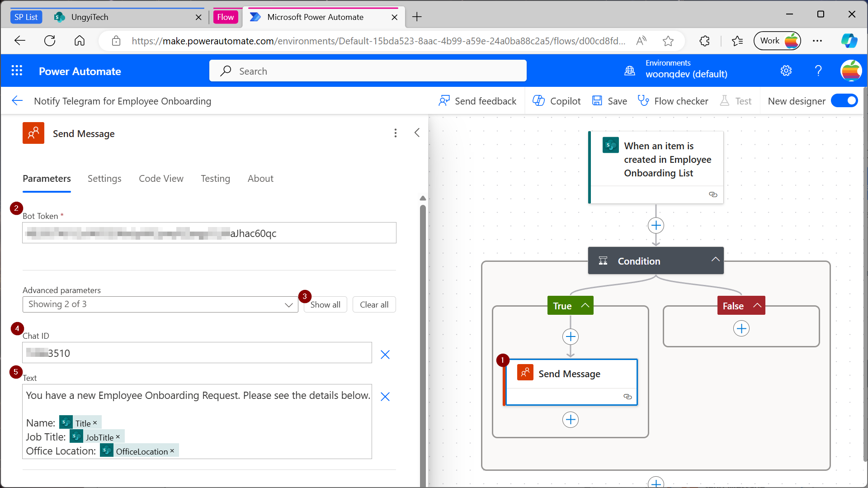Click Test in the toolbar

click(x=736, y=101)
